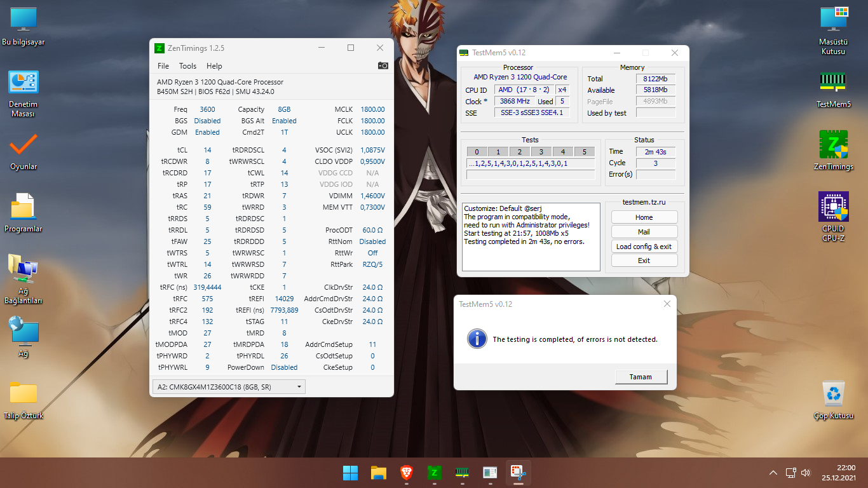This screenshot has width=868, height=488.
Task: Click the VDIMM value 1,4600V
Action: (372, 196)
